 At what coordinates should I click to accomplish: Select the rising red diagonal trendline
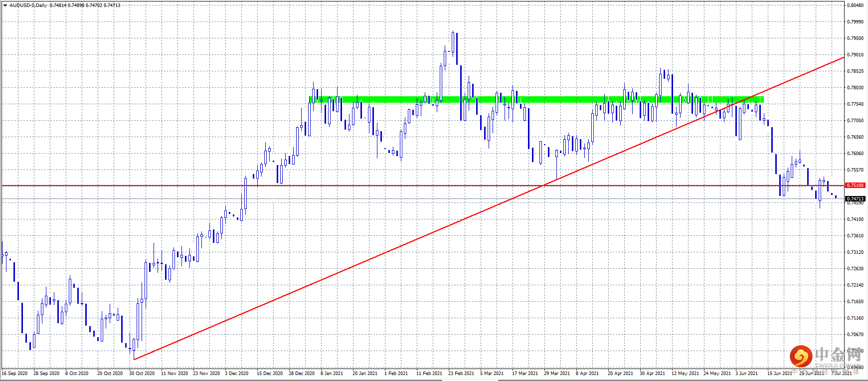489,209
